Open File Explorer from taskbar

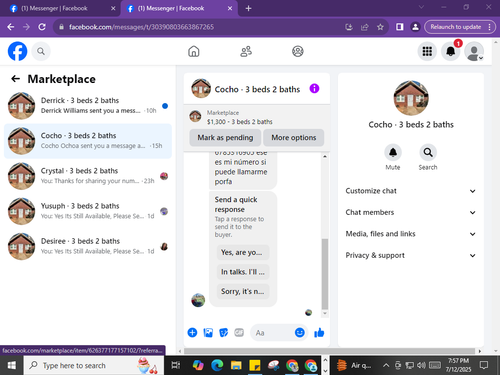click(236, 365)
